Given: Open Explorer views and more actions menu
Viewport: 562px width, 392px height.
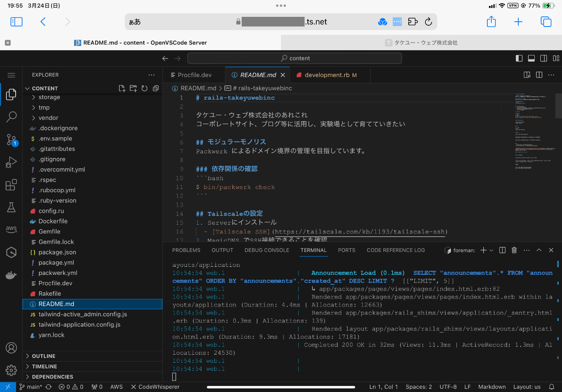Looking at the screenshot, I should [x=151, y=75].
